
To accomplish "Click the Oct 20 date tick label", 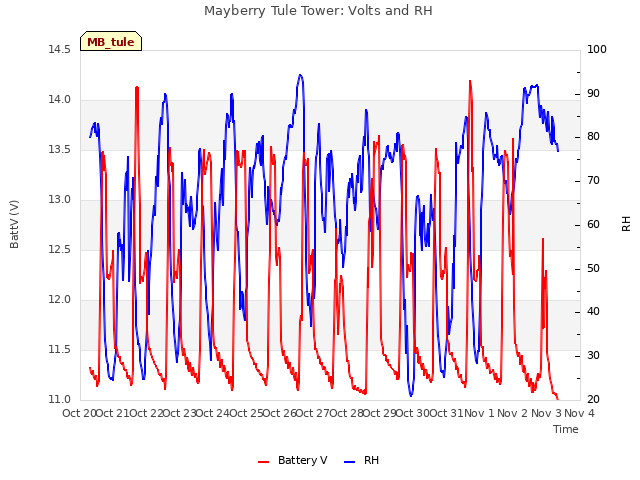I will click(79, 413).
